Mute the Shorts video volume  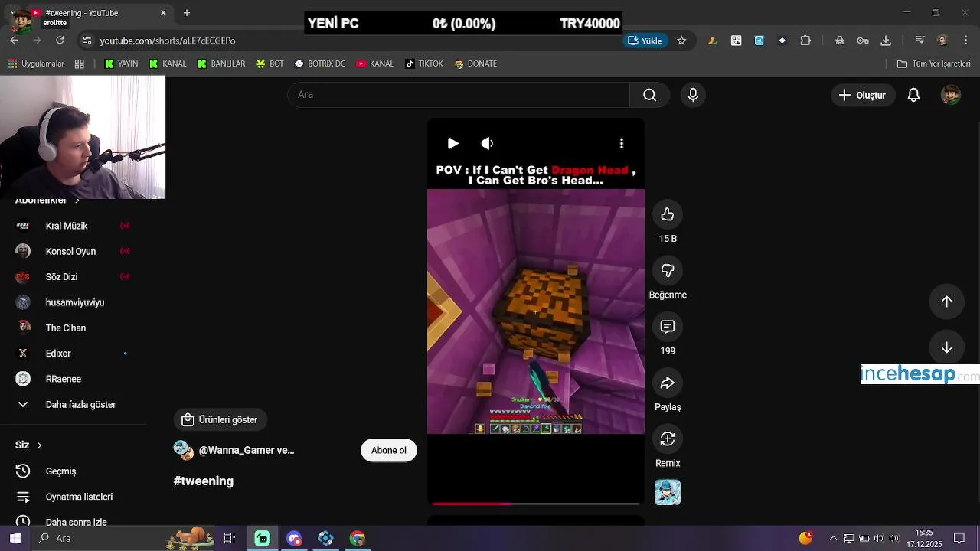(487, 143)
